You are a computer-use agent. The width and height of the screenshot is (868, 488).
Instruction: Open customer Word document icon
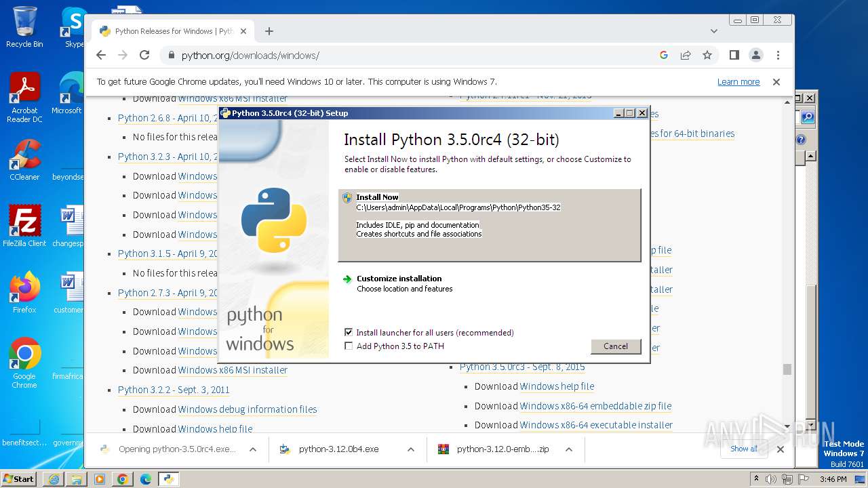pyautogui.click(x=68, y=293)
